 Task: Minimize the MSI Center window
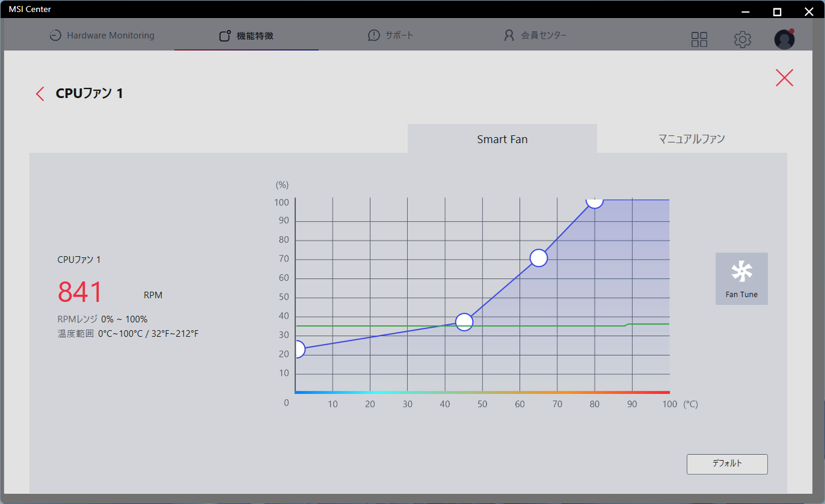click(746, 11)
